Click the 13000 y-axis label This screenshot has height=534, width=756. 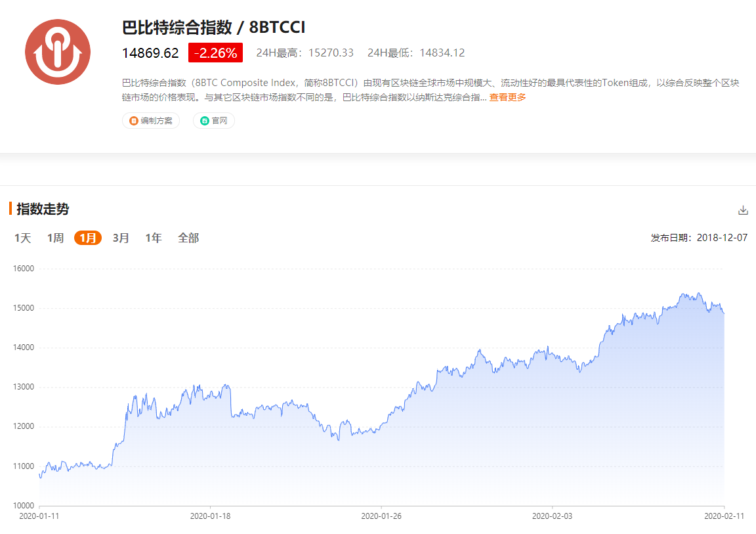(24, 388)
